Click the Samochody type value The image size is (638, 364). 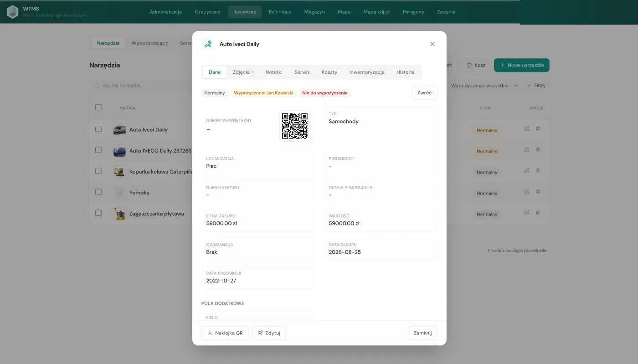[344, 122]
